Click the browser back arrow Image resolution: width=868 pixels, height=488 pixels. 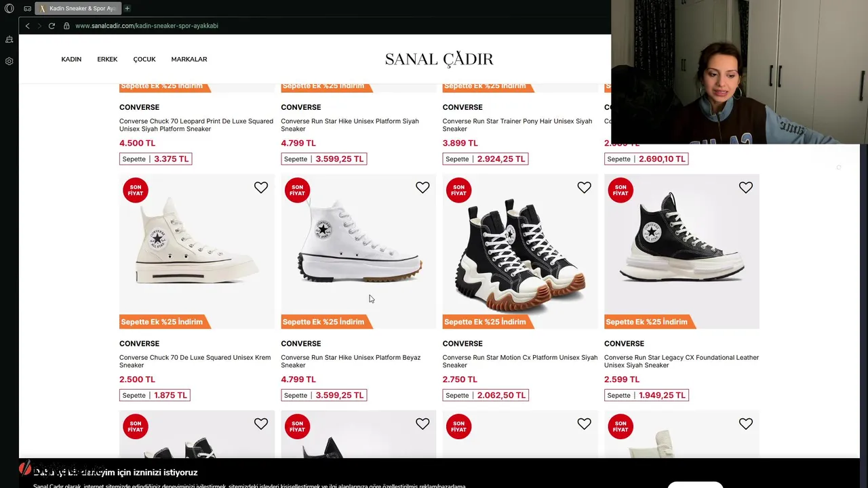[27, 26]
